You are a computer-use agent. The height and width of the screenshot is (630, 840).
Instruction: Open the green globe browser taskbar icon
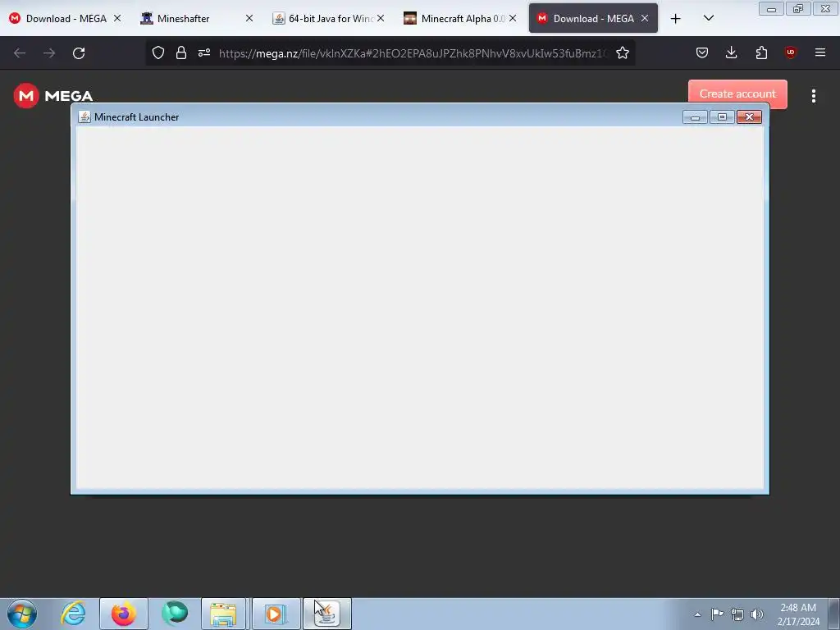click(x=175, y=614)
